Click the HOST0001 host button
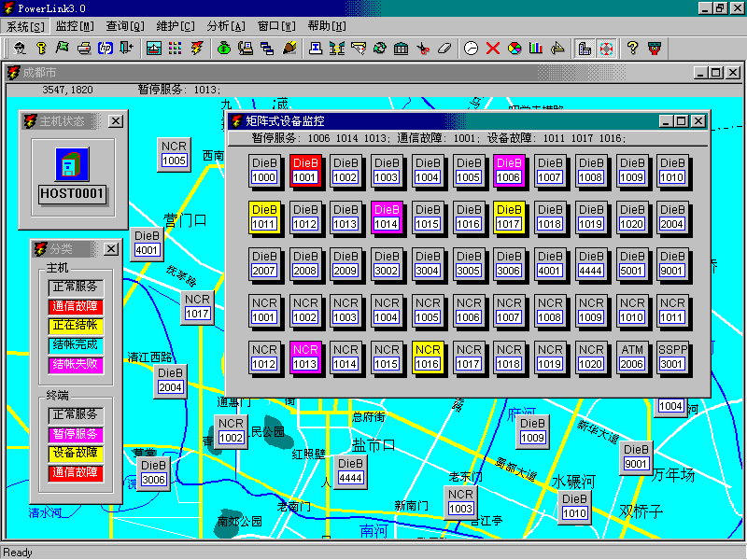Viewport: 747px width, 560px height. tap(71, 194)
